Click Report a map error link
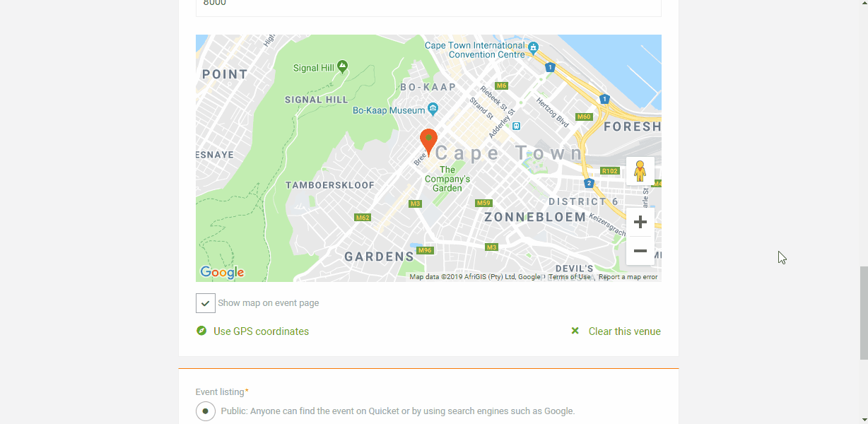This screenshot has width=868, height=424. click(x=628, y=277)
